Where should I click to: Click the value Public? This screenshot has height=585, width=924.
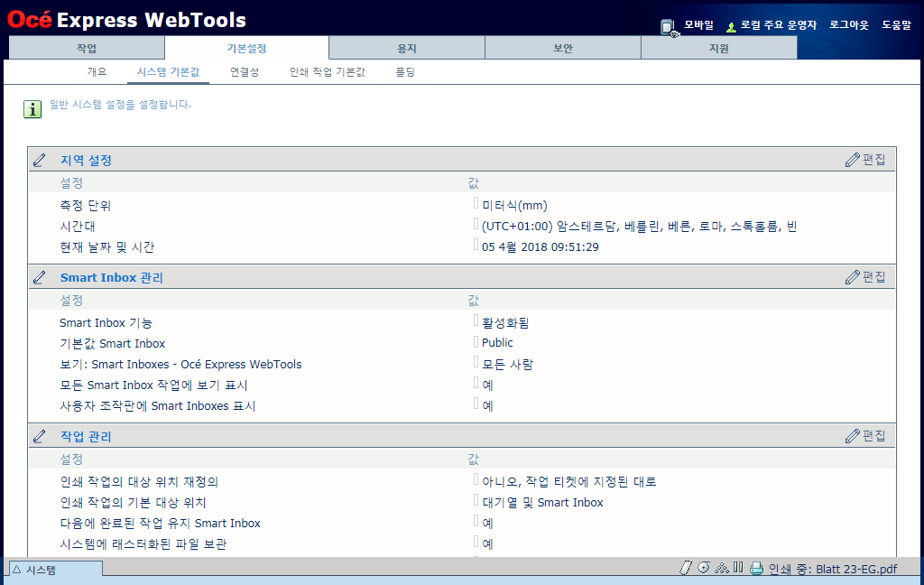tap(497, 343)
